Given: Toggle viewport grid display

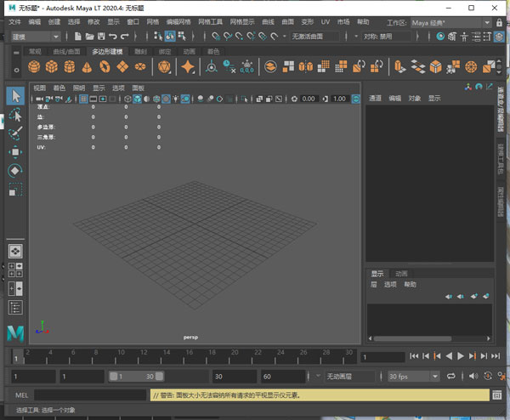Looking at the screenshot, I should click(83, 99).
